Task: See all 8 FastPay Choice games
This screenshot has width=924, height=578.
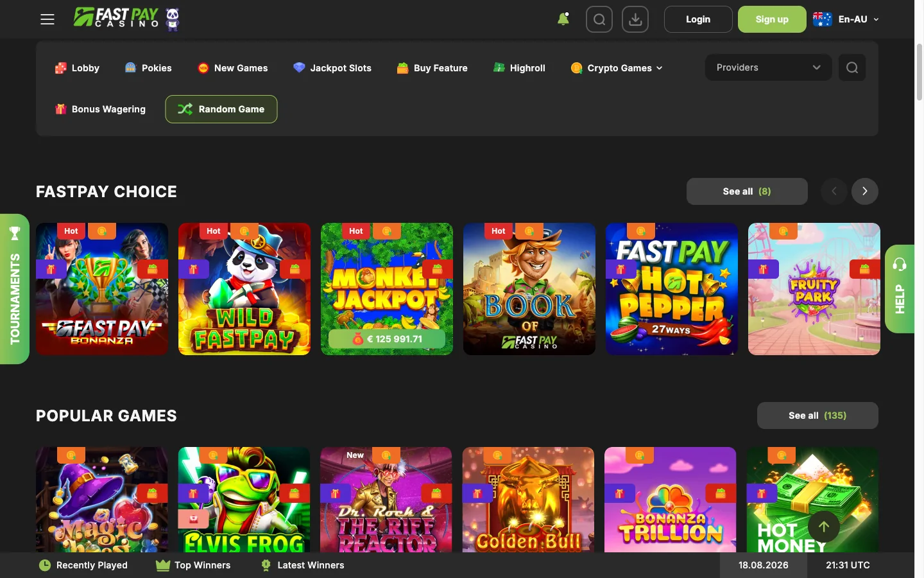Action: click(x=747, y=191)
